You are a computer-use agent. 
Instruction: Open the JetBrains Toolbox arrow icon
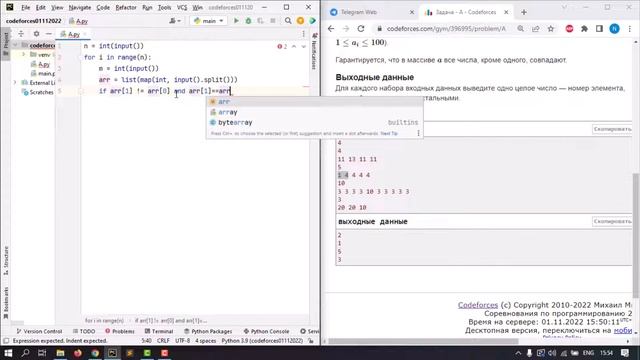[313, 20]
